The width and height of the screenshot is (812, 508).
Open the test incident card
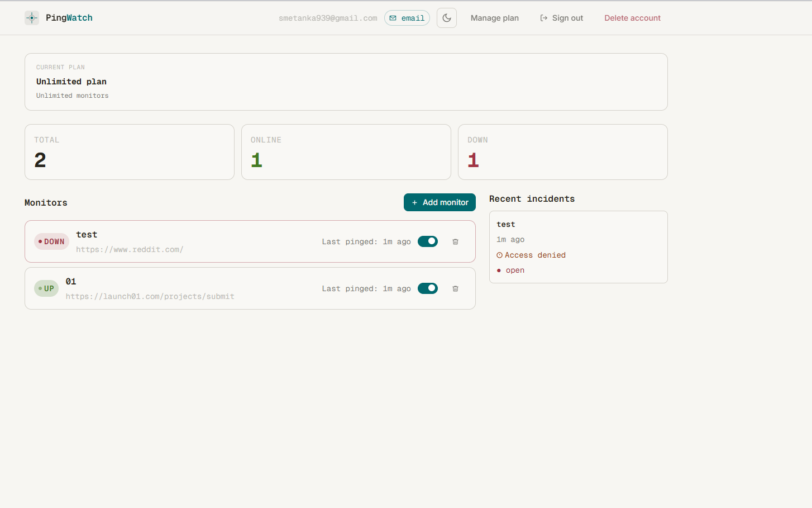pos(579,247)
